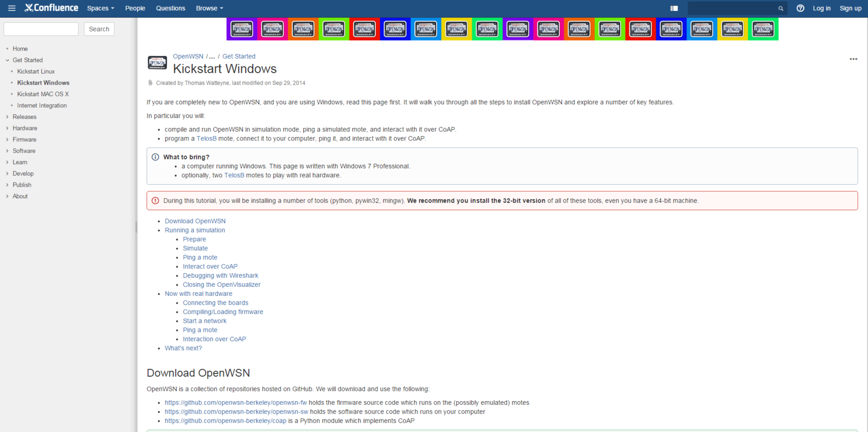The width and height of the screenshot is (868, 432).
Task: Expand the Publish tree node
Action: [8, 185]
